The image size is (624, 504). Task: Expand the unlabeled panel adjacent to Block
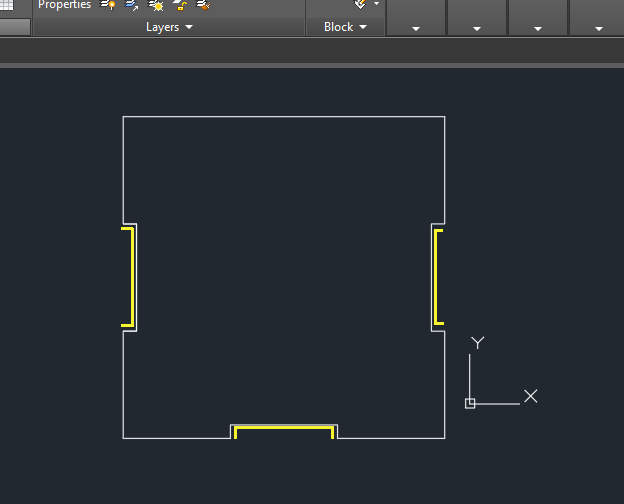tap(416, 28)
